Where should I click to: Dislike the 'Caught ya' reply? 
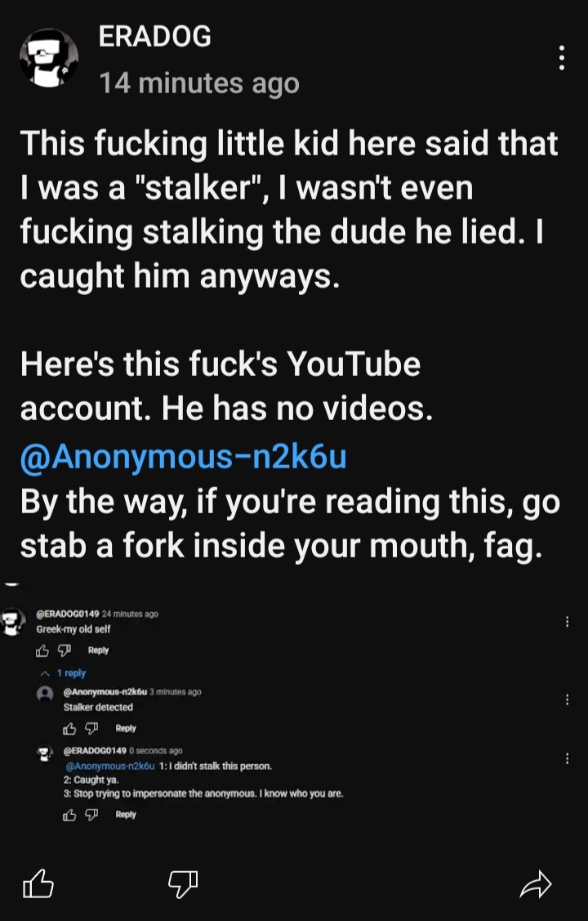point(92,814)
